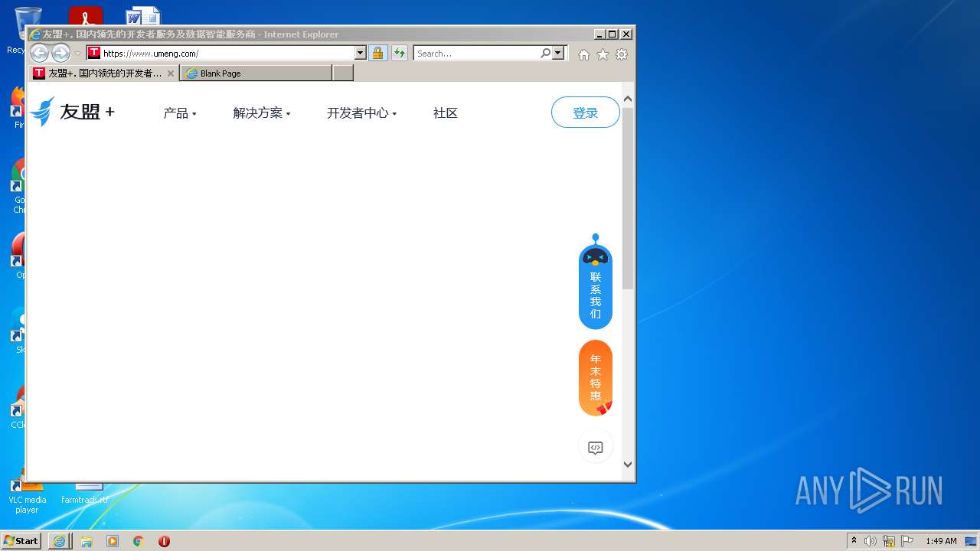
Task: Click the show desktop tray icon
Action: [972, 541]
